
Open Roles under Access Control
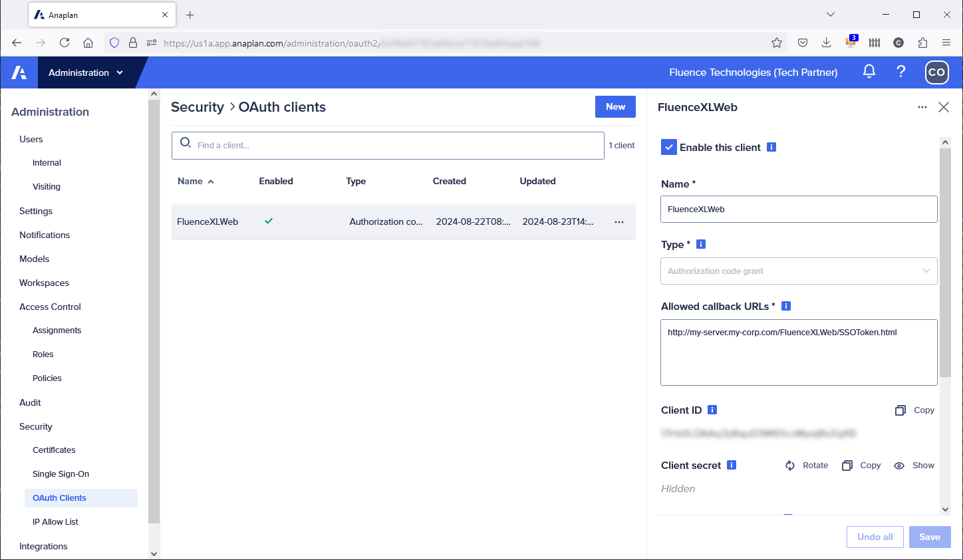pos(43,354)
